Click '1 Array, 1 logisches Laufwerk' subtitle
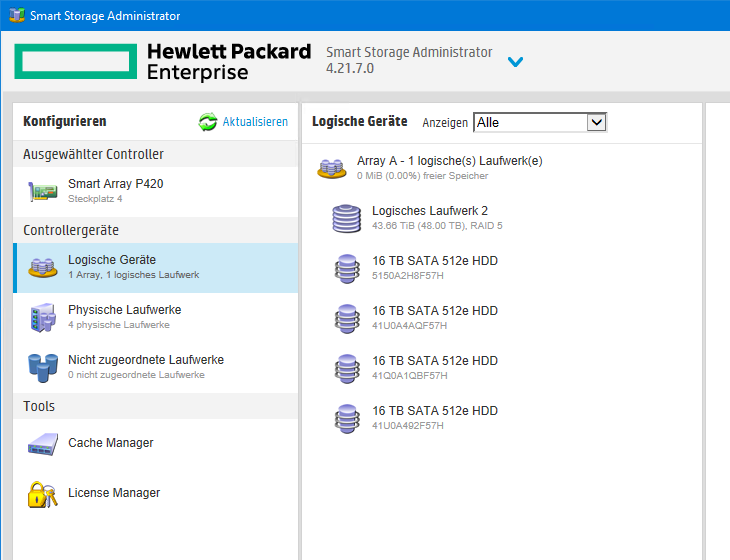The width and height of the screenshot is (730, 560). tap(134, 275)
